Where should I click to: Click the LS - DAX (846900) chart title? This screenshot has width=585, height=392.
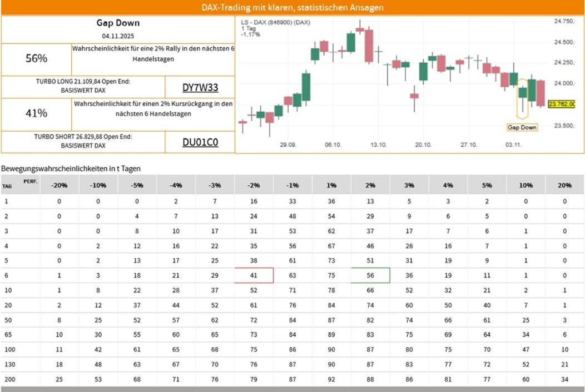tap(275, 22)
